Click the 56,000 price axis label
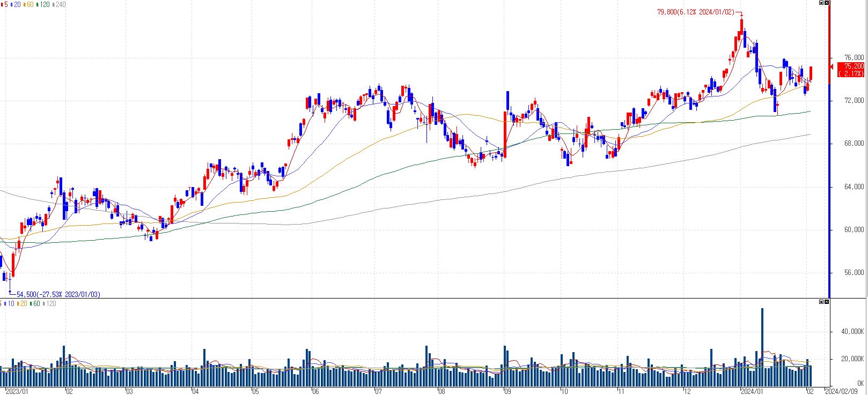 point(854,272)
